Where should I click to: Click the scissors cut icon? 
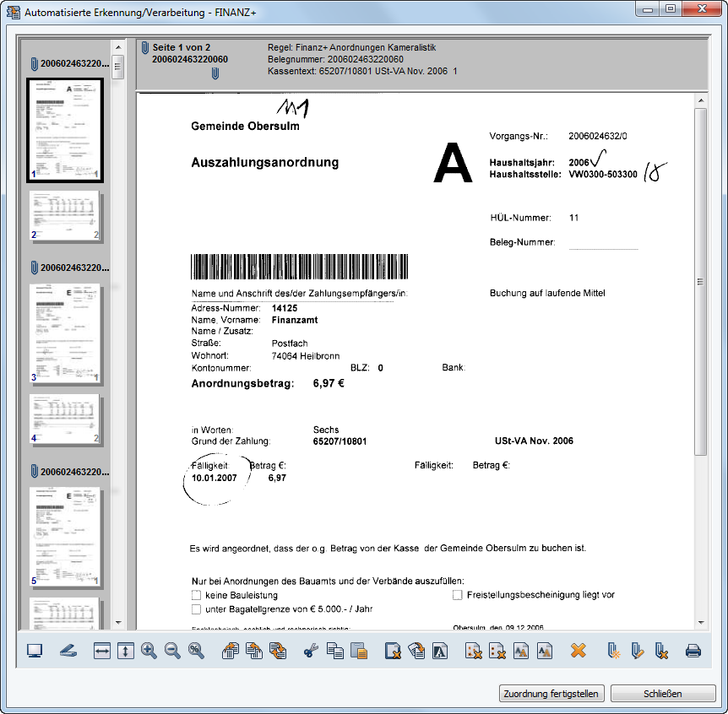[x=310, y=652]
